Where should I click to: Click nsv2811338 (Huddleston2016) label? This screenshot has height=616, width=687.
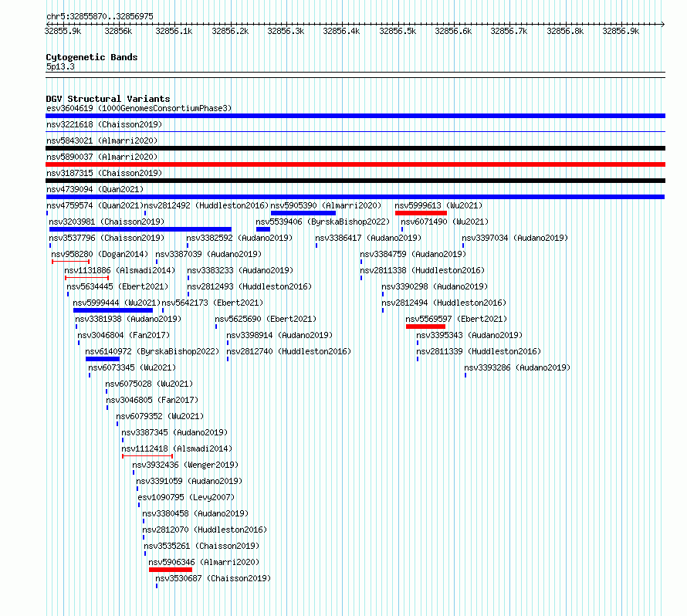(422, 270)
